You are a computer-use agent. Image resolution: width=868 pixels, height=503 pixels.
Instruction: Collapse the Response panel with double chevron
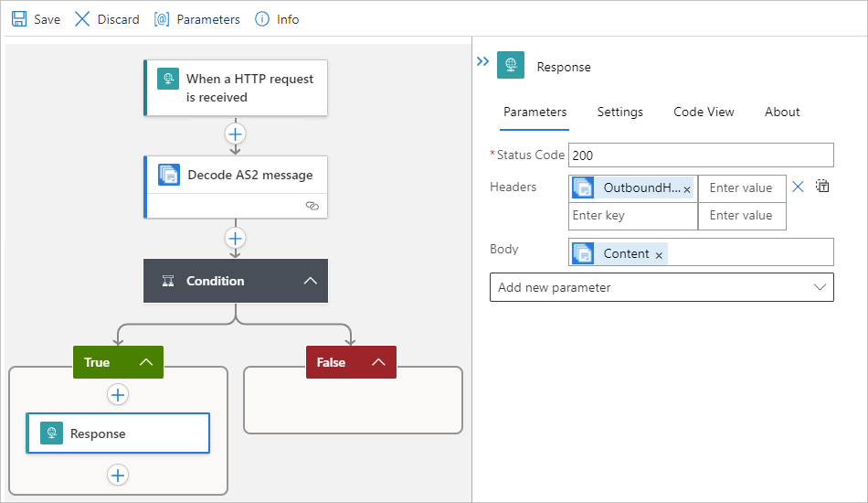483,62
